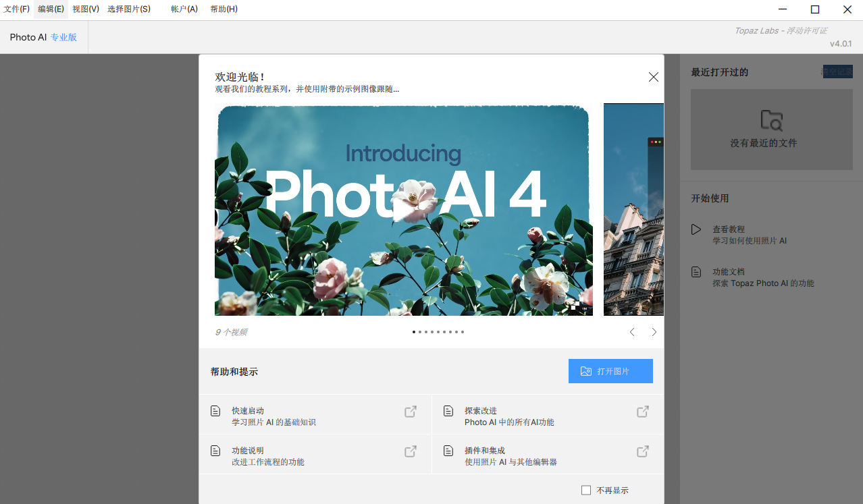The image size is (863, 504).
Task: Open the 帮助(H) menu
Action: tap(224, 9)
